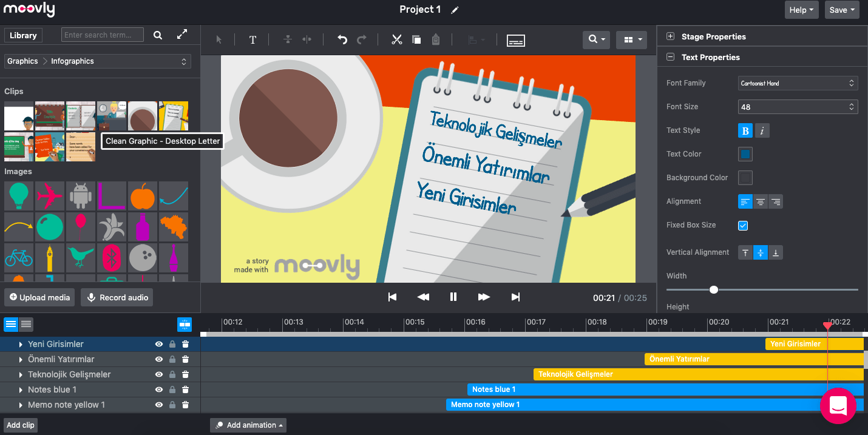Toggle Bold text style
This screenshot has height=435, width=868.
[x=745, y=130]
